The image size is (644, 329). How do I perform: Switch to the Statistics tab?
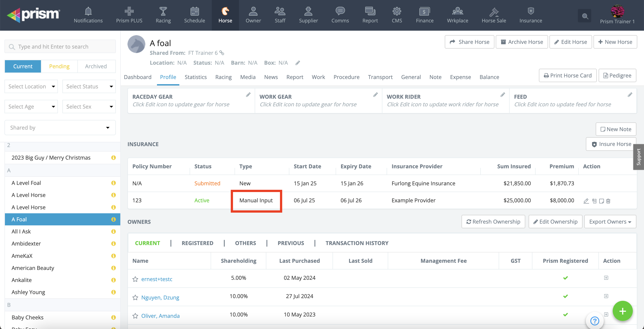click(195, 77)
